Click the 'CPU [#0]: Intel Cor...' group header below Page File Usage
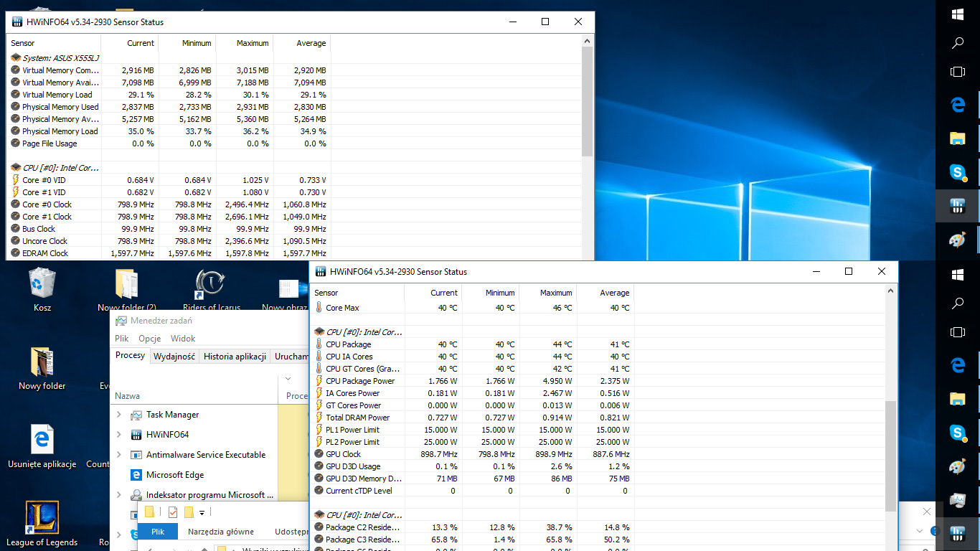This screenshot has height=551, width=980. [60, 168]
